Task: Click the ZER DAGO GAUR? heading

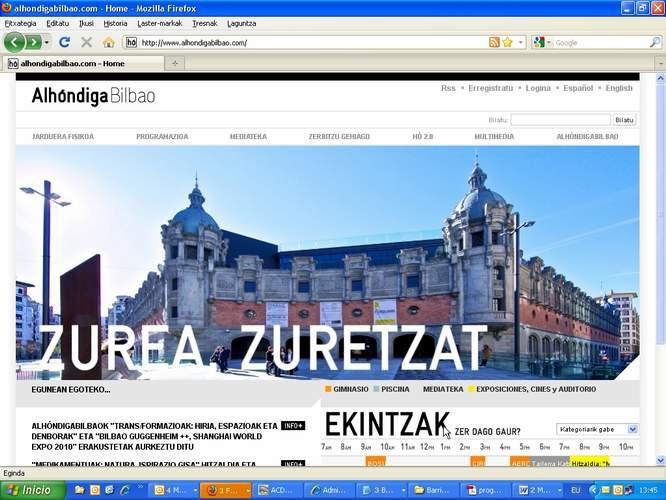Action: [x=487, y=432]
